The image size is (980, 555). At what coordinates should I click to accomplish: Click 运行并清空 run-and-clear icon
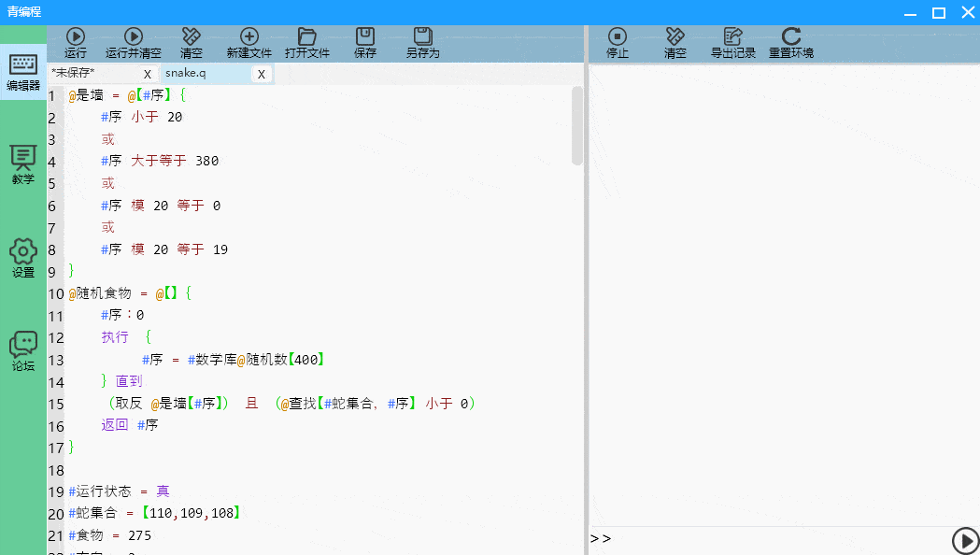[x=133, y=43]
